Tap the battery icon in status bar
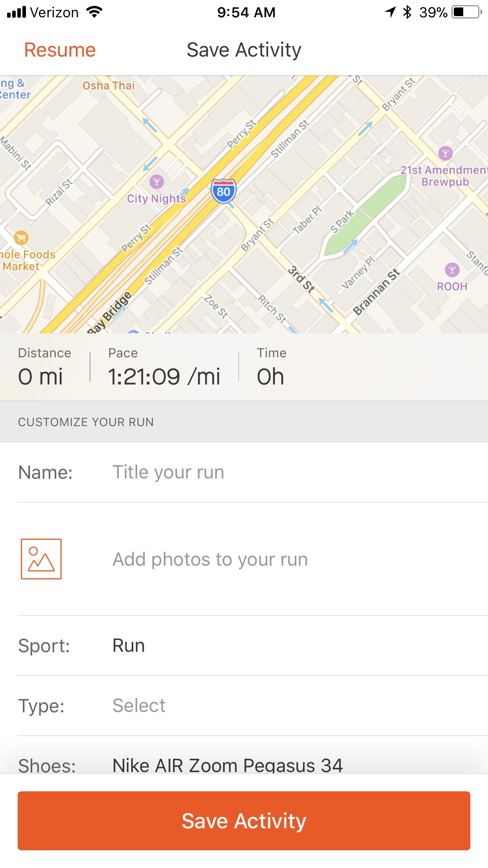 click(466, 12)
